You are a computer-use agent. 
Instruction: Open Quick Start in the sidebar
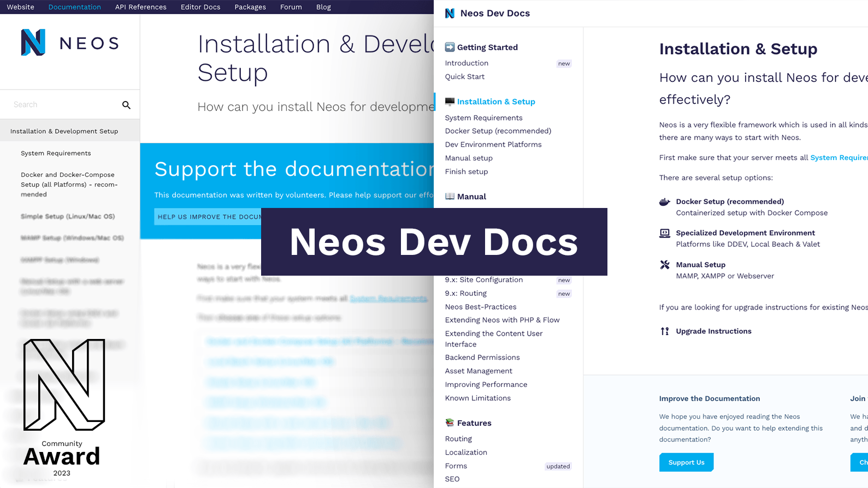[x=464, y=77]
